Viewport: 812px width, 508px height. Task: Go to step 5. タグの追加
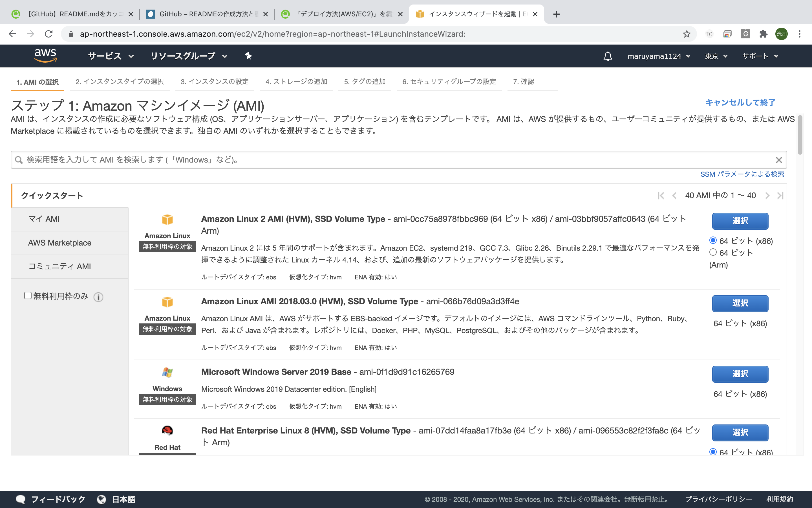pos(365,82)
